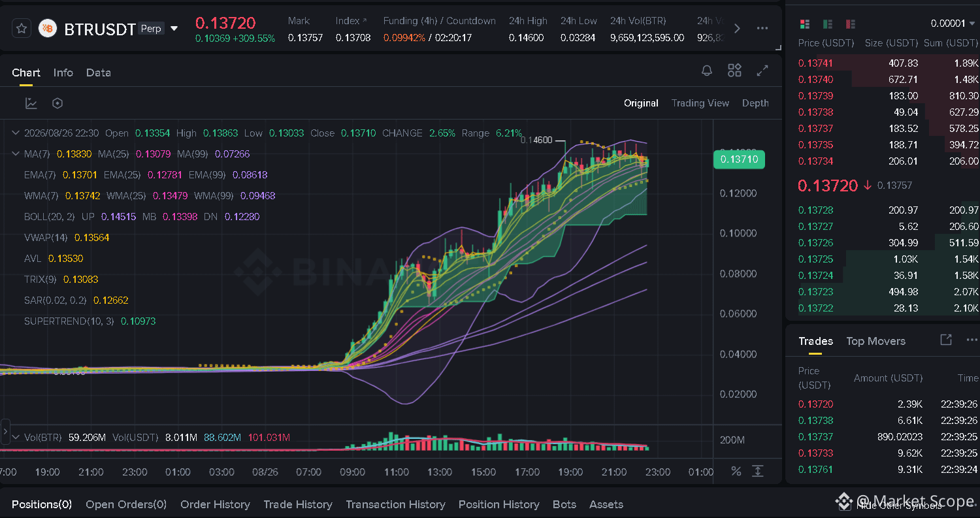Click the order book mid price 0.13720
The width and height of the screenshot is (980, 518).
[827, 186]
